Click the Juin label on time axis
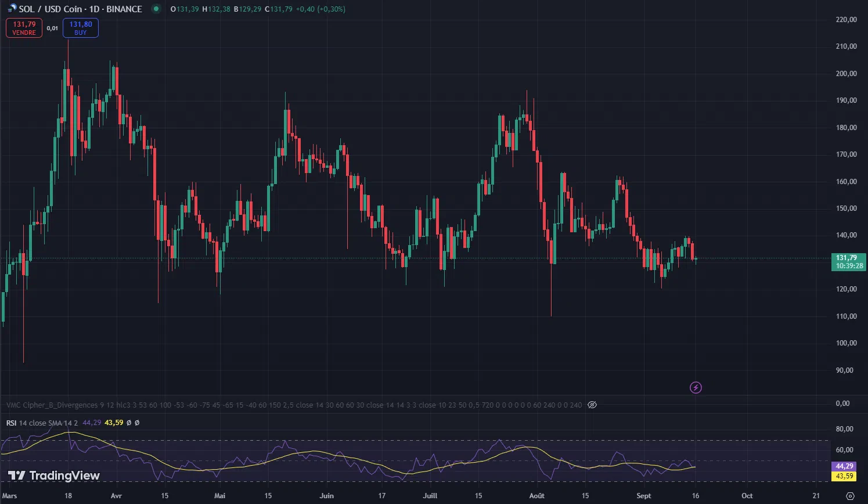This screenshot has height=504, width=868. 327,496
